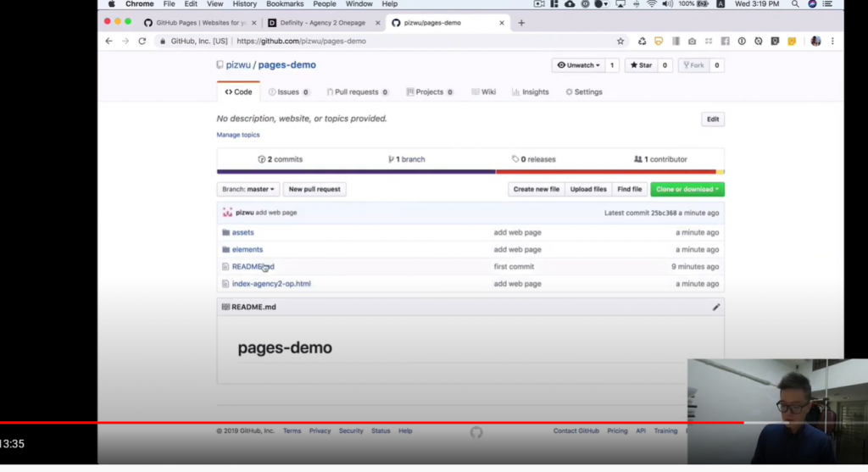The image size is (868, 472).
Task: Open the macOS Apple menu
Action: pyautogui.click(x=111, y=4)
